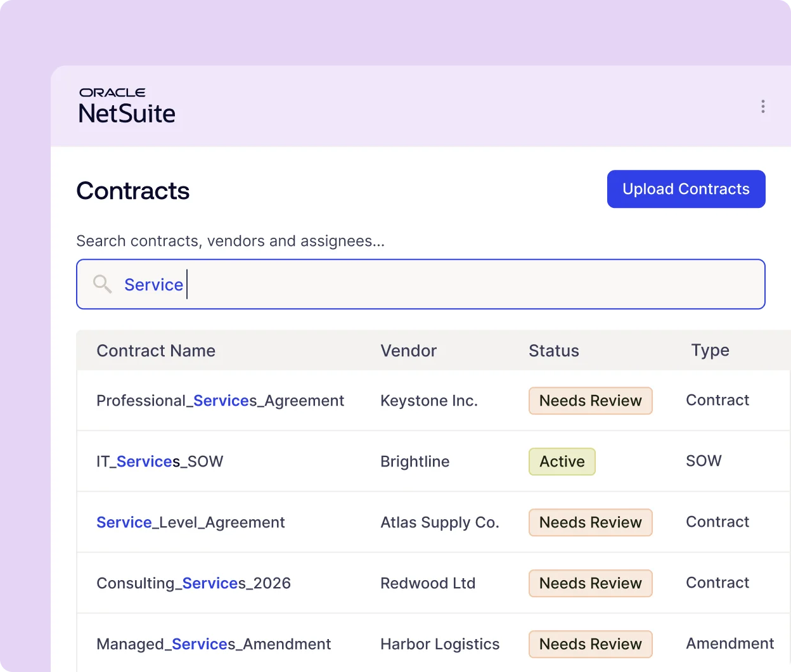The width and height of the screenshot is (791, 672).
Task: Click Needs Review badge for Atlas Supply Co.
Action: point(591,522)
